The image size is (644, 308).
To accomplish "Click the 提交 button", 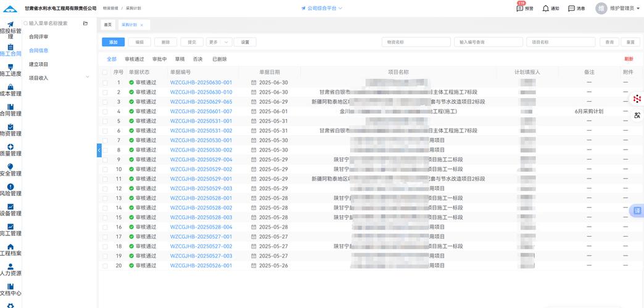I will (x=192, y=42).
